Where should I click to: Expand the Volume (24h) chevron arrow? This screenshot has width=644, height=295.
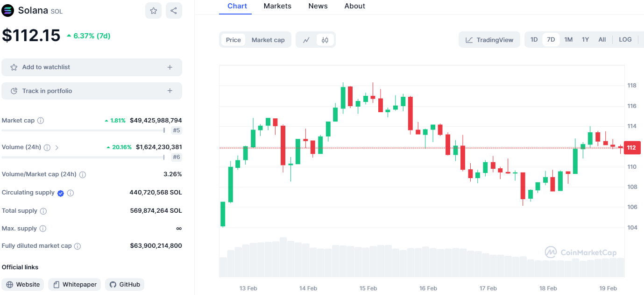click(x=57, y=147)
